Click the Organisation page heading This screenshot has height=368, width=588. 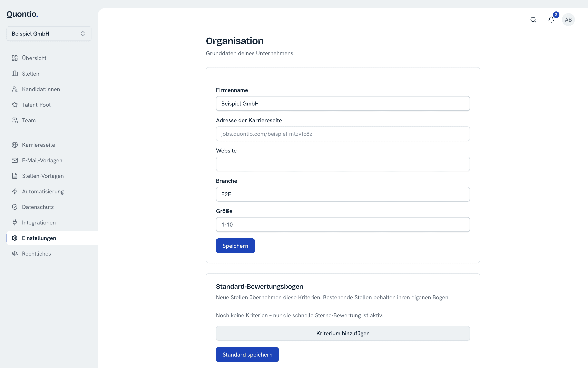click(235, 41)
